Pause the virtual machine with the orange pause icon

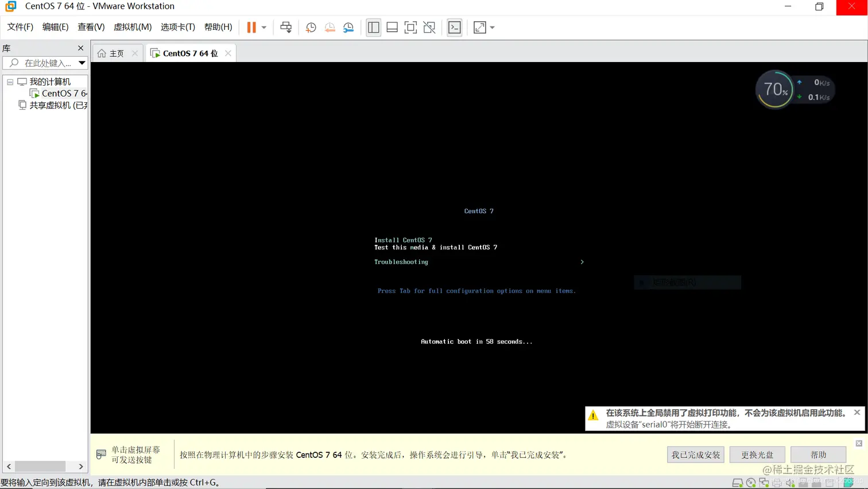coord(251,27)
